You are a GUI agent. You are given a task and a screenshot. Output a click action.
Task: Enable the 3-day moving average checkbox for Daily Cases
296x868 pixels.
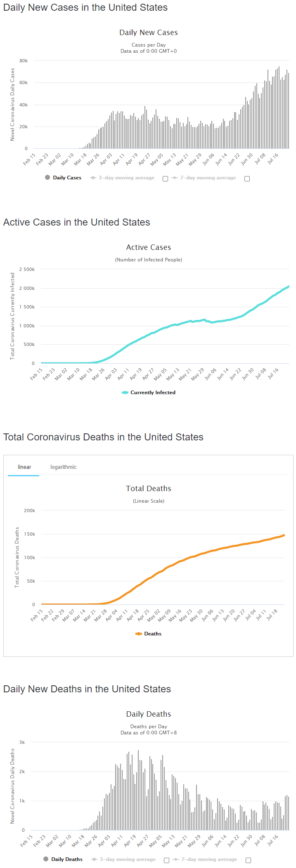click(x=165, y=179)
